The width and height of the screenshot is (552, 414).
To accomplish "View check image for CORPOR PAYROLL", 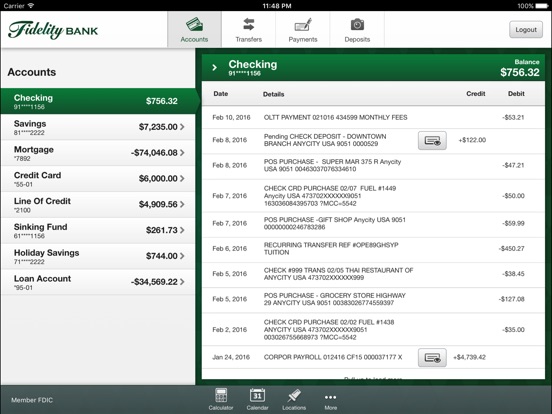I will point(432,358).
